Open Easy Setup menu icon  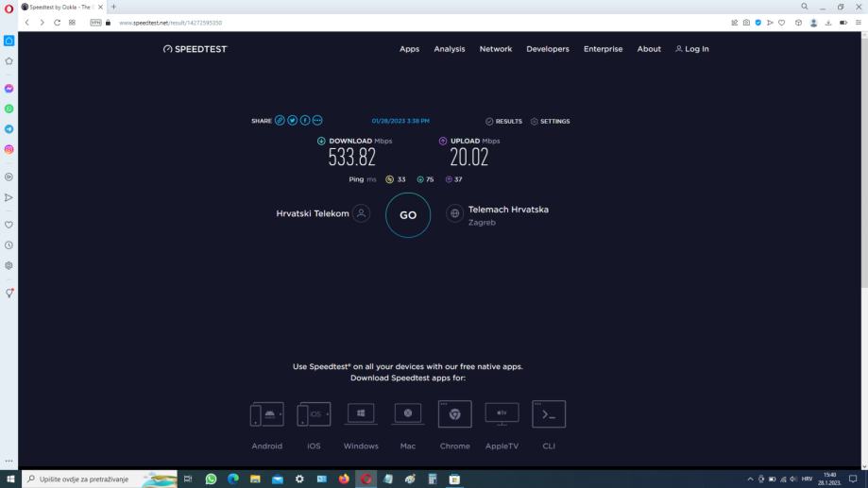[x=858, y=23]
